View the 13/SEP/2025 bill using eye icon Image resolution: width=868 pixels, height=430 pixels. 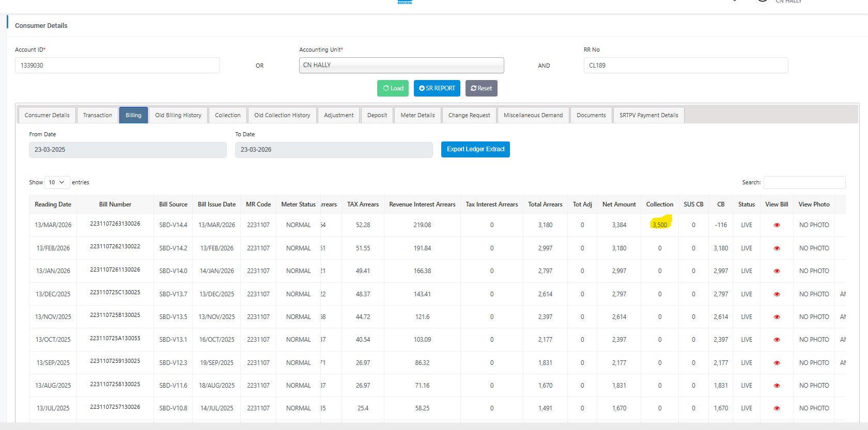pyautogui.click(x=777, y=363)
